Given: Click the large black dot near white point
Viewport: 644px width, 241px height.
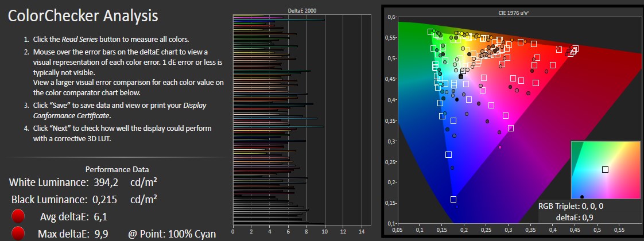Looking at the screenshot, I should [x=461, y=76].
